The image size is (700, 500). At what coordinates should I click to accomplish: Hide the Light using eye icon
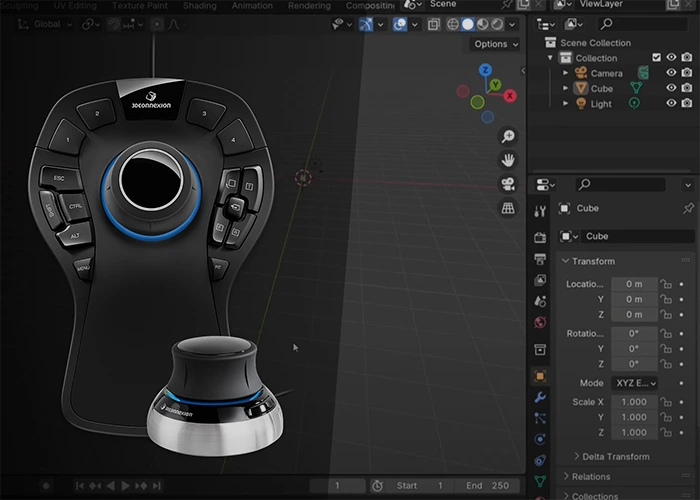672,103
